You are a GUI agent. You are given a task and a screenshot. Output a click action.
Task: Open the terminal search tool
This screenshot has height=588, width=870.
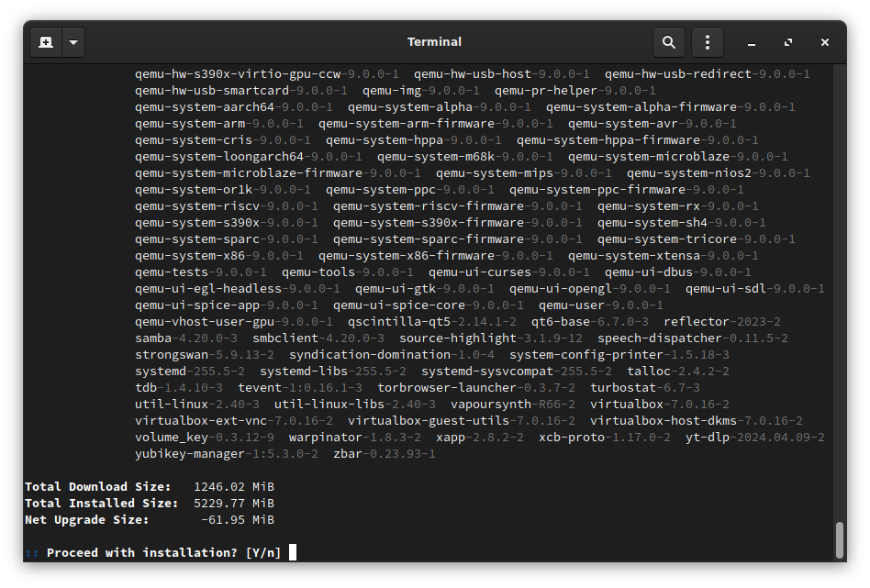pos(669,42)
